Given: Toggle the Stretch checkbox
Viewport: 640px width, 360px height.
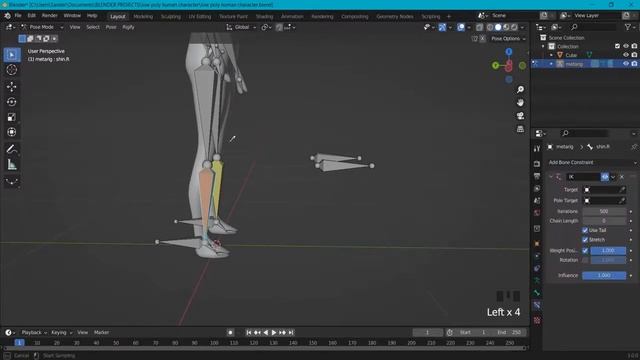Looking at the screenshot, I should (585, 240).
